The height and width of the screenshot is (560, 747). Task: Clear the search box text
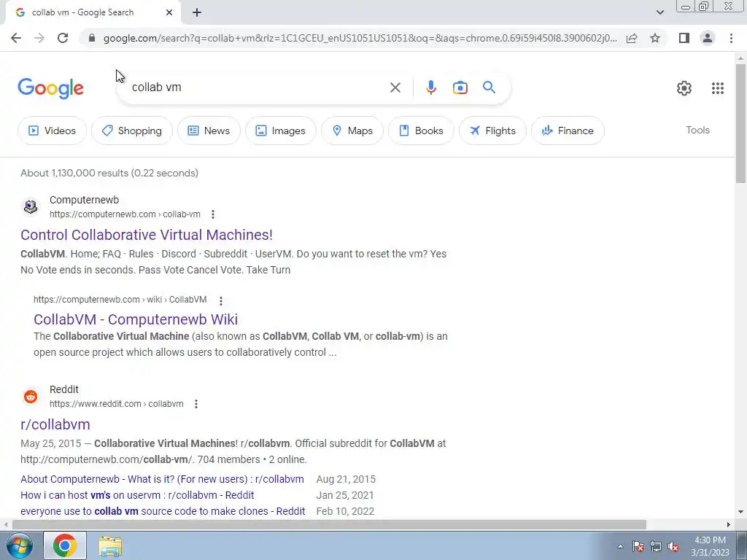[395, 87]
